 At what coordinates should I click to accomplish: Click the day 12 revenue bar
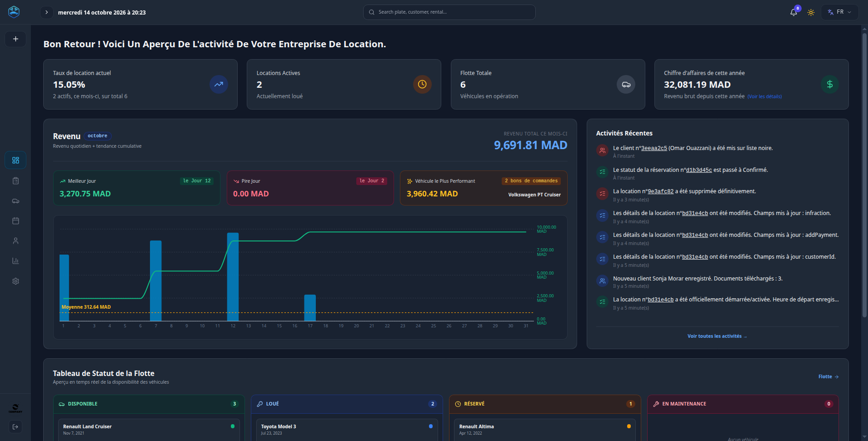(x=233, y=277)
